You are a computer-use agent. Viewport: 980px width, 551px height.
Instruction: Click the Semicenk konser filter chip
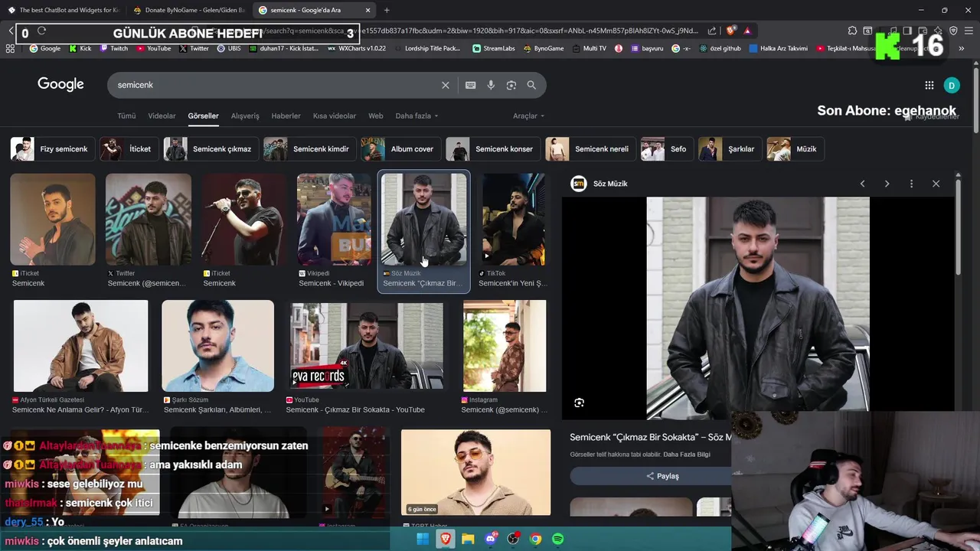point(492,149)
